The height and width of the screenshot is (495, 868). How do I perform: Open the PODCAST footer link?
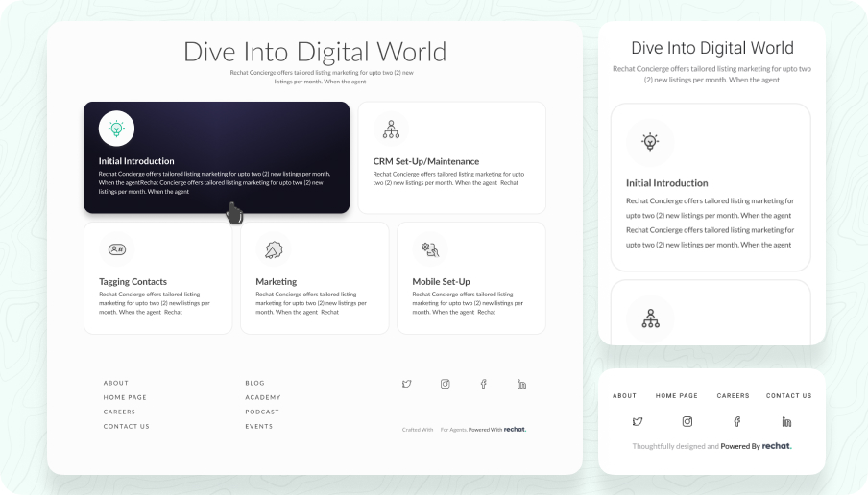262,412
